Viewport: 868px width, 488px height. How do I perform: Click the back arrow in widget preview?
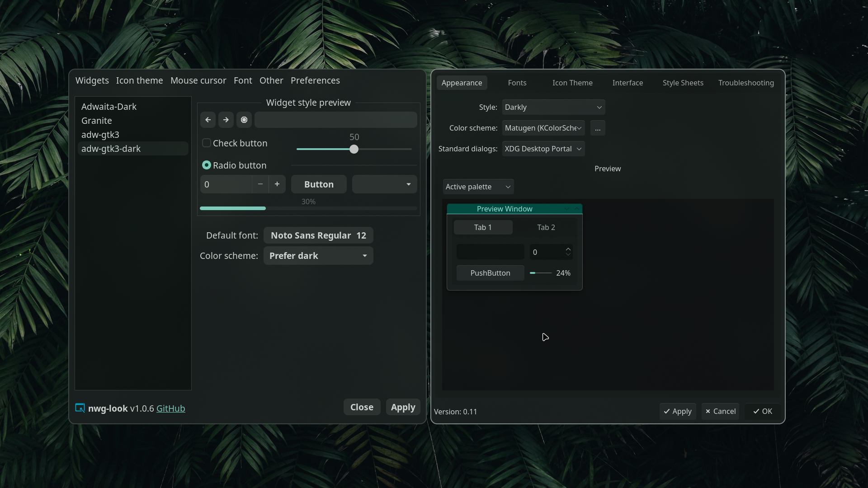point(208,120)
